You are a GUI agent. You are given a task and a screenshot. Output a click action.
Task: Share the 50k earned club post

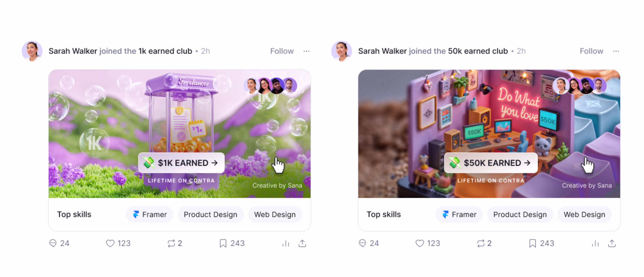[612, 243]
